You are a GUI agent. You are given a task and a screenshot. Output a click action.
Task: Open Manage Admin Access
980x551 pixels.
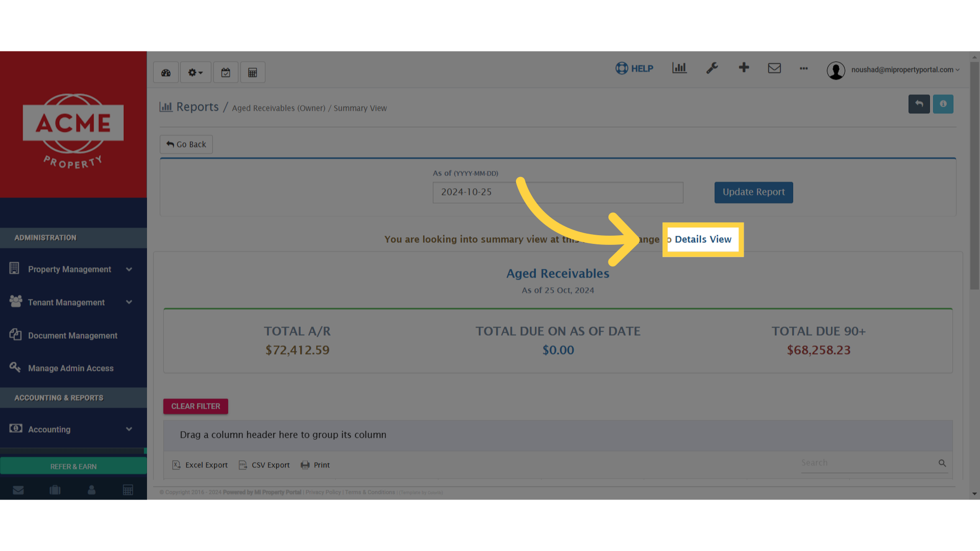(x=70, y=368)
